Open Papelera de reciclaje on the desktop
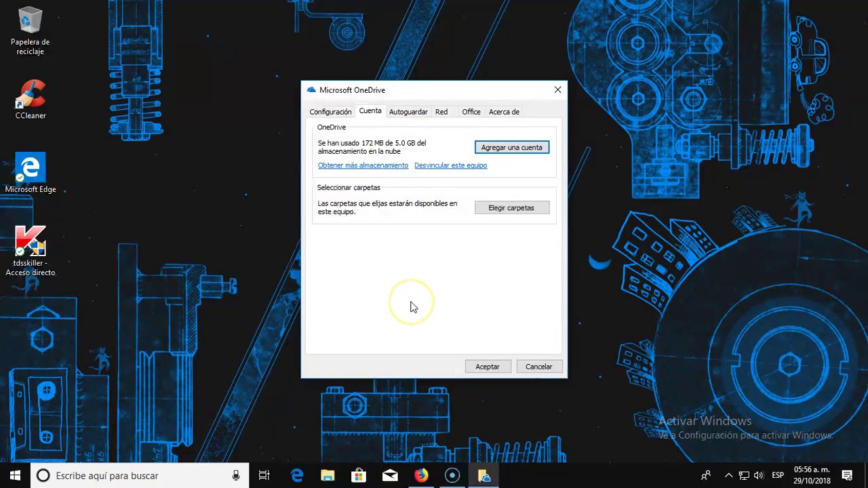The height and width of the screenshot is (488, 868). tap(31, 31)
